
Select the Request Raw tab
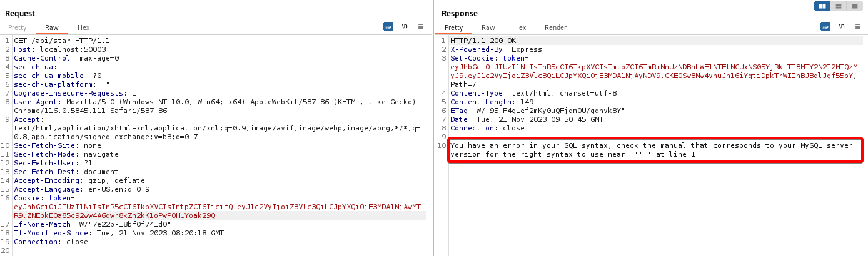52,27
